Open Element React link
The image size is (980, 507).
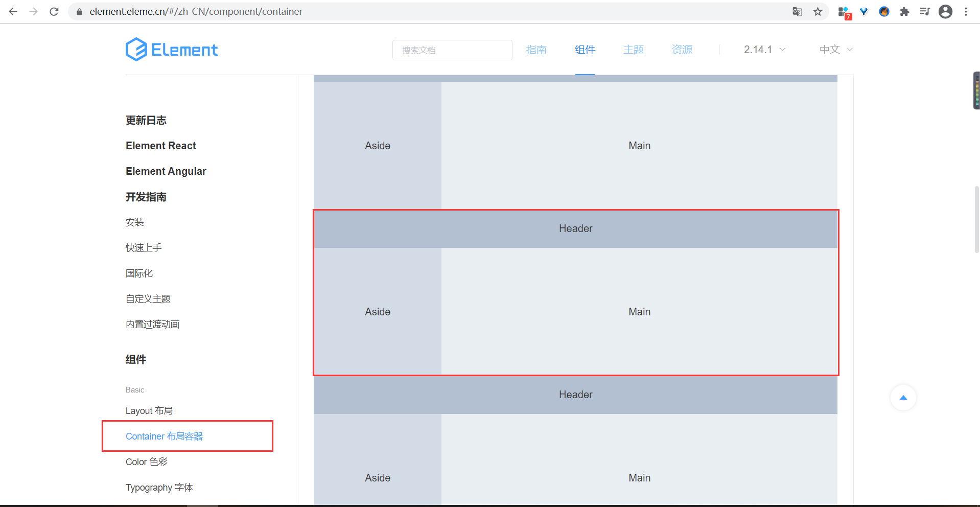click(x=161, y=146)
